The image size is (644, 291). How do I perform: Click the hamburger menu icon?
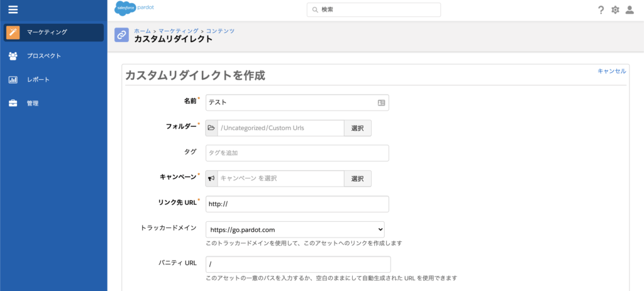point(13,9)
